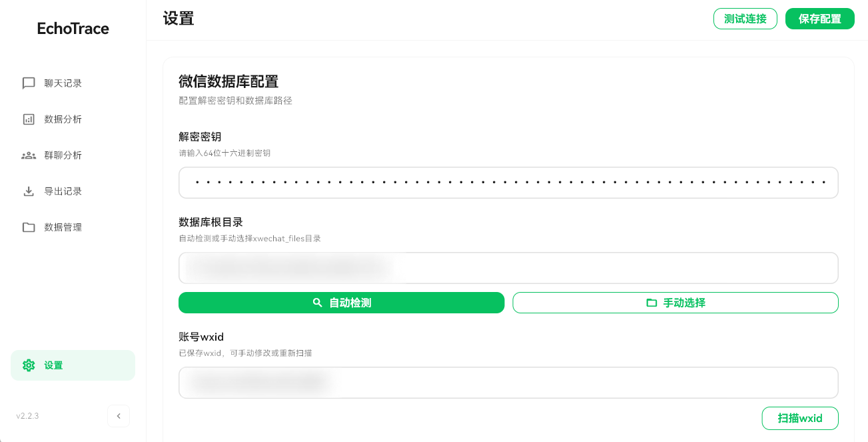Collapse the sidebar with the chevron button

pos(119,415)
